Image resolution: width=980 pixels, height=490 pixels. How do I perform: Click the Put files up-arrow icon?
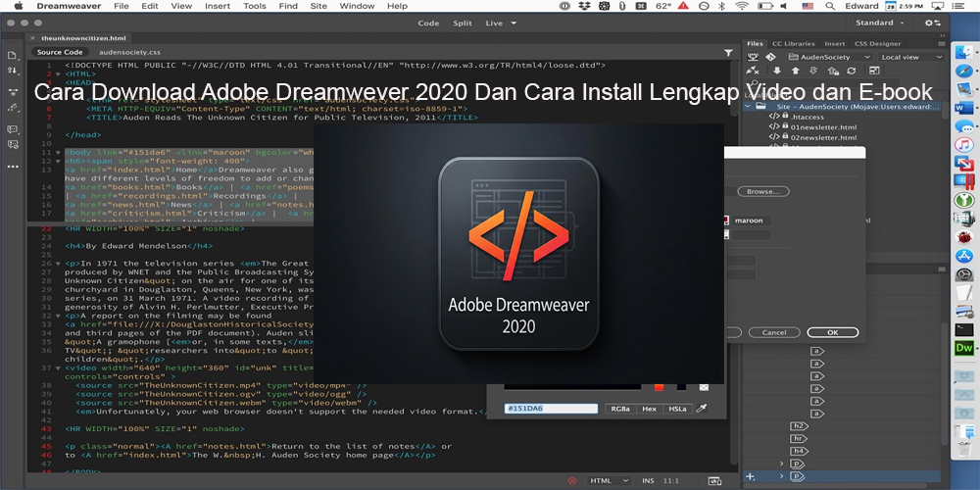click(795, 71)
